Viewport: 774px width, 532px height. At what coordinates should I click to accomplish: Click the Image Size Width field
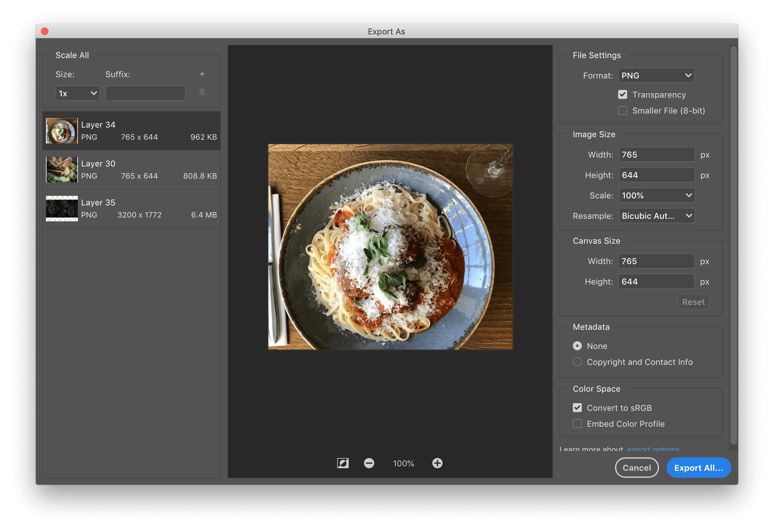(x=656, y=155)
